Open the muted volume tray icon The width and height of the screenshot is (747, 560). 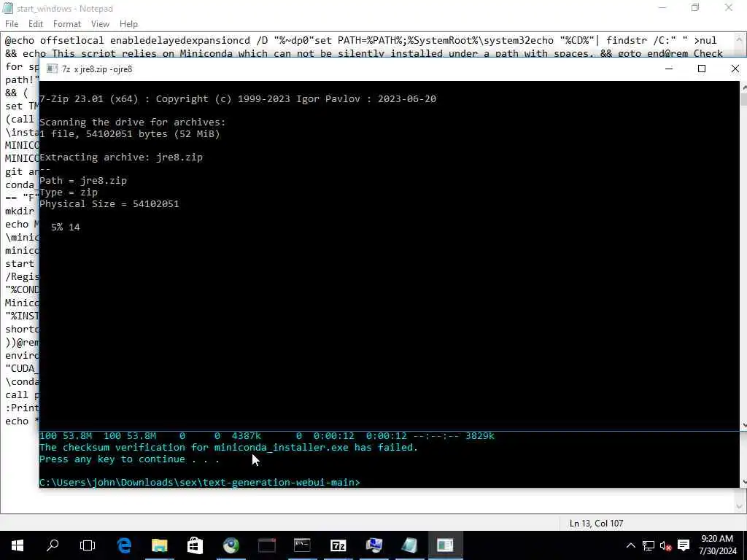tap(665, 545)
